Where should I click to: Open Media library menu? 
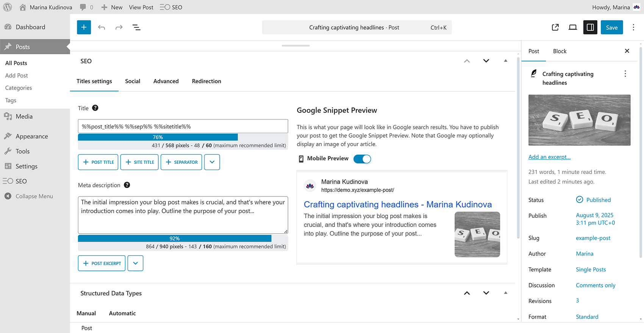(x=35, y=116)
